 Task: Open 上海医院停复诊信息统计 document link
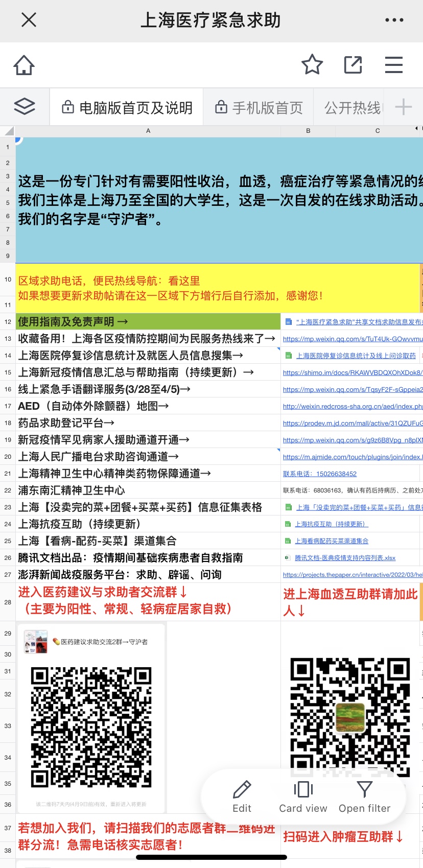(x=356, y=356)
